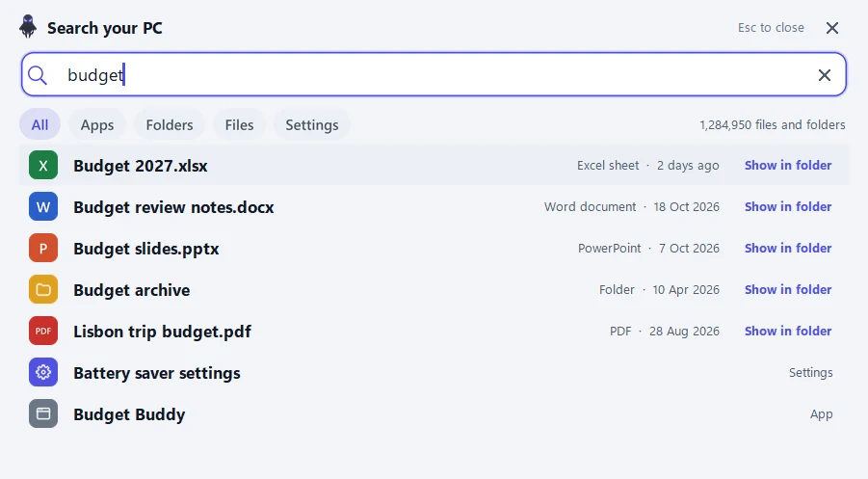
Task: Switch to the Files filter tab
Action: 239,124
